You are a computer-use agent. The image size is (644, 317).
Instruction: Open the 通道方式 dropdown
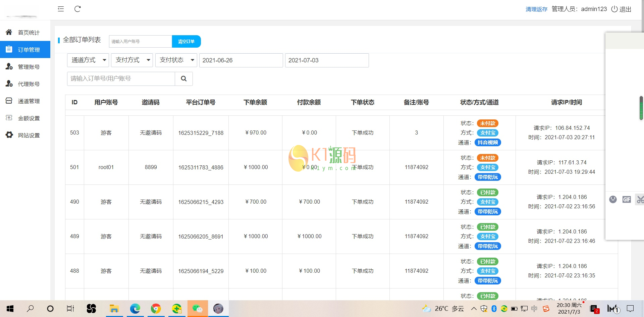pyautogui.click(x=88, y=60)
